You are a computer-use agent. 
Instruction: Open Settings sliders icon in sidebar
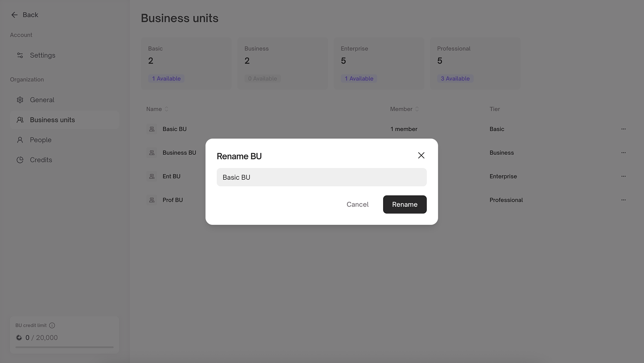click(x=20, y=55)
